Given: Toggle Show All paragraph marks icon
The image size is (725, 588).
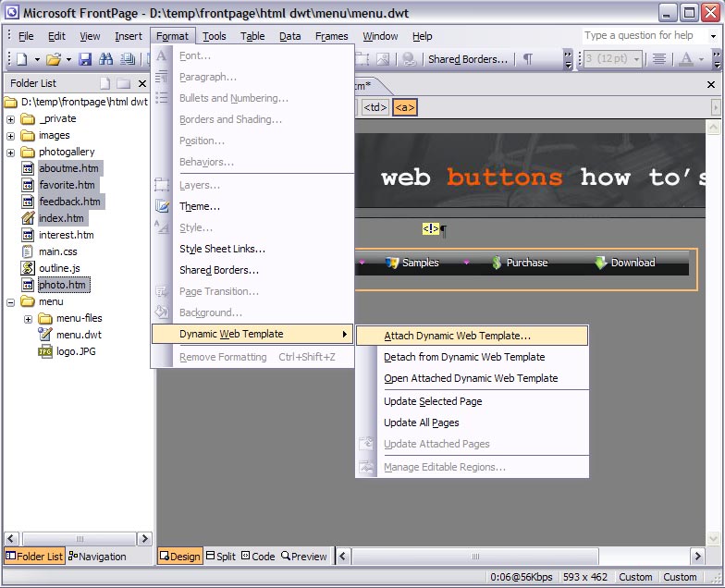Looking at the screenshot, I should (x=527, y=59).
